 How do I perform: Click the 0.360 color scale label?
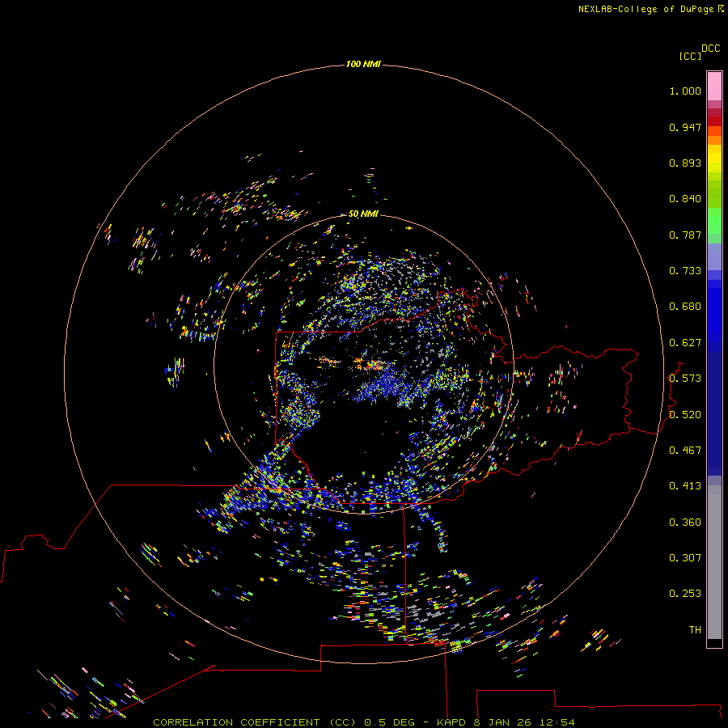click(x=685, y=523)
